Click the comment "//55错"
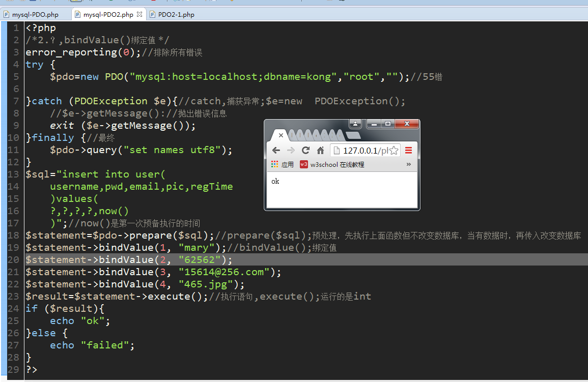This screenshot has height=382, width=588. tap(427, 77)
